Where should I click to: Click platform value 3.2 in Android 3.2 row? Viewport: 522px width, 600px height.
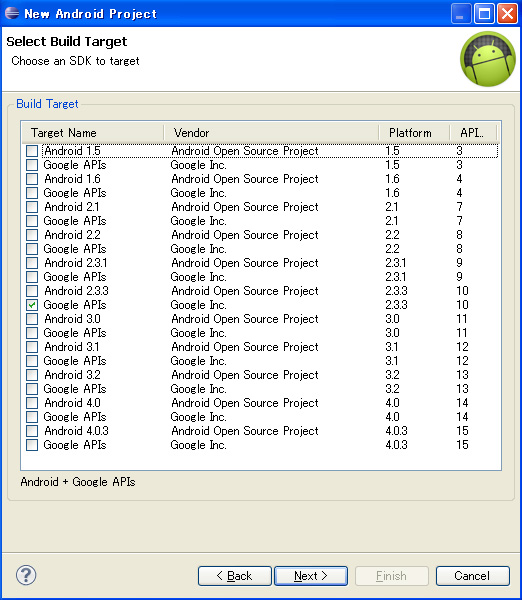pyautogui.click(x=392, y=375)
